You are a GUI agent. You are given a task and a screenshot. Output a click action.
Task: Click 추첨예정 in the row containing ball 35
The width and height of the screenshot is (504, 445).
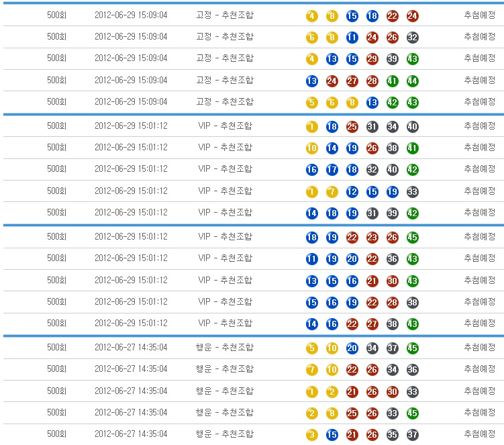479,434
